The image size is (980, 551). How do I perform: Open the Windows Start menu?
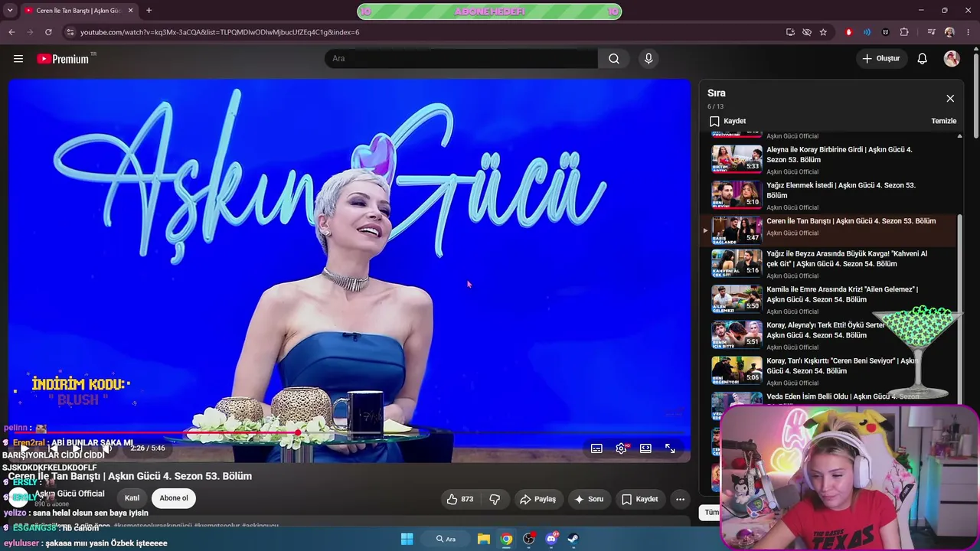[x=407, y=539]
